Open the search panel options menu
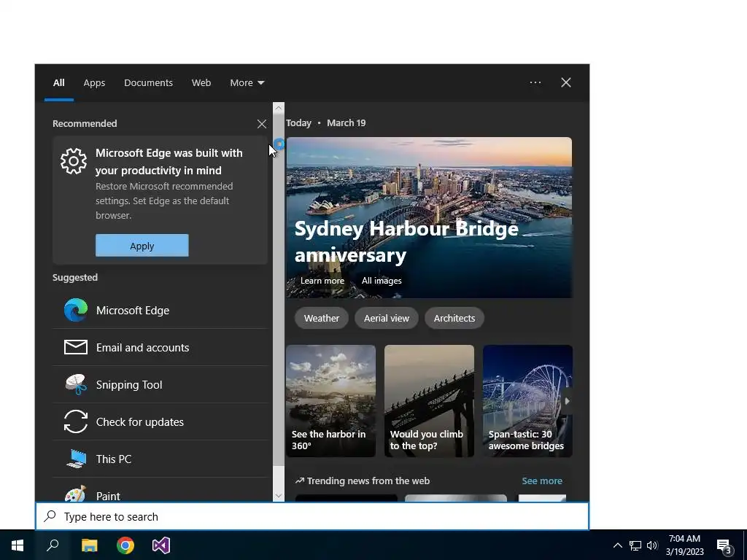 coord(535,82)
